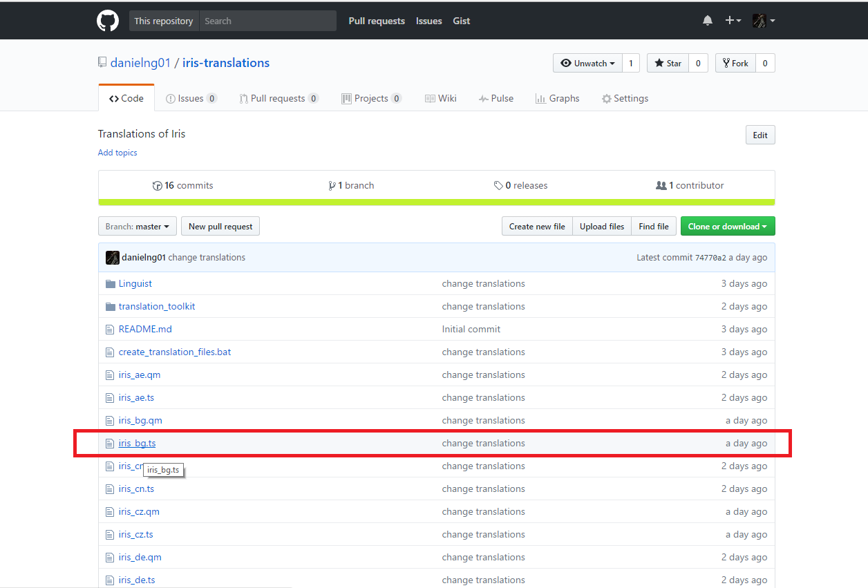This screenshot has height=588, width=868.
Task: Open the latest commit message beside danielng01
Action: pos(207,258)
